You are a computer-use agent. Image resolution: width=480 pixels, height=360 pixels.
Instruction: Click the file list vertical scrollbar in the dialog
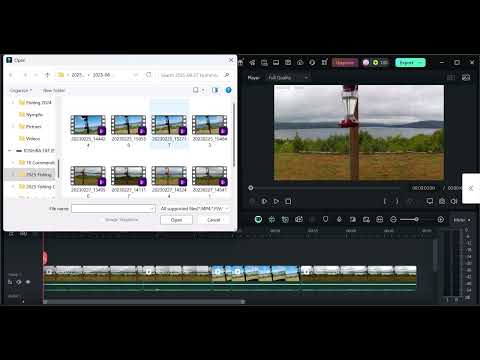pyautogui.click(x=234, y=135)
